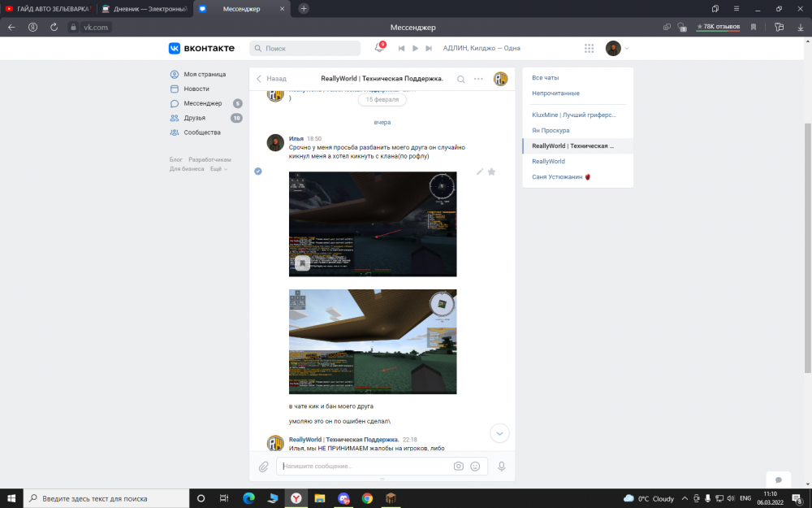Edit message with pencil icon
Image resolution: width=812 pixels, height=508 pixels.
coord(480,172)
